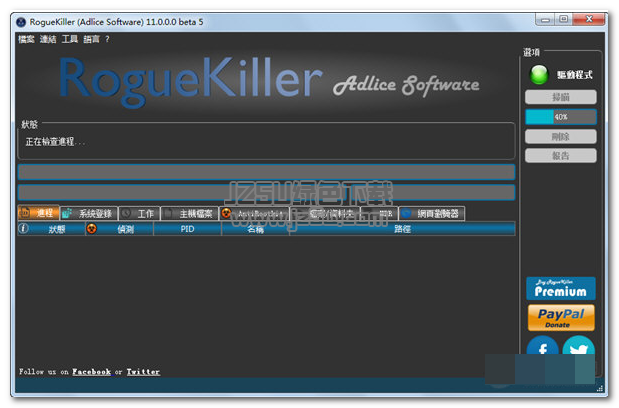The width and height of the screenshot is (619, 408).
Task: Click the upper gray progress bar
Action: [x=266, y=172]
